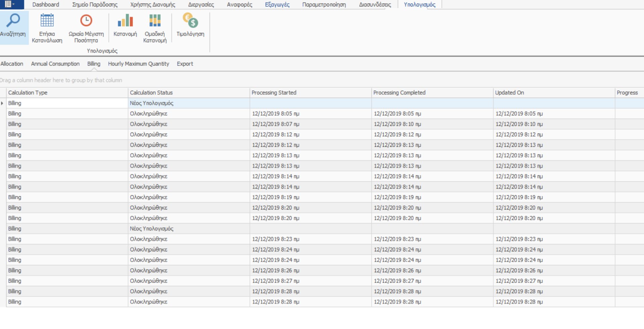
Task: Open Ετήσια Κατανάλωση calendar icon
Action: click(47, 21)
